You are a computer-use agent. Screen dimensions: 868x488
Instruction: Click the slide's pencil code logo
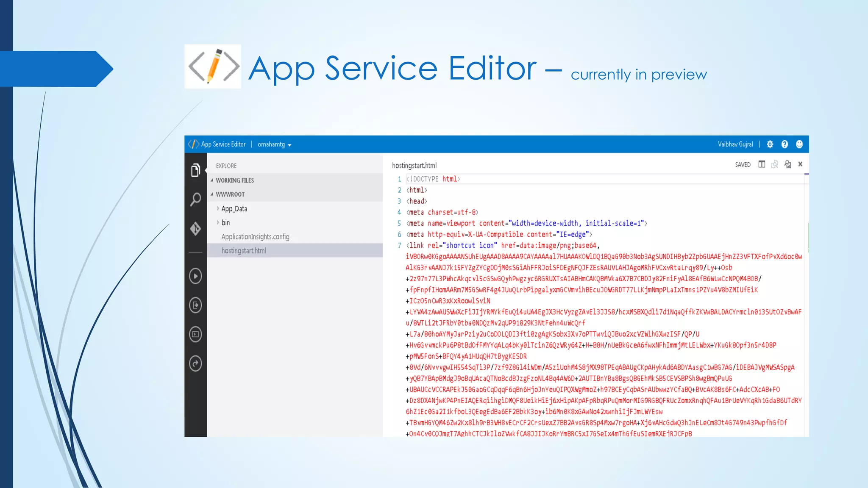coord(213,67)
